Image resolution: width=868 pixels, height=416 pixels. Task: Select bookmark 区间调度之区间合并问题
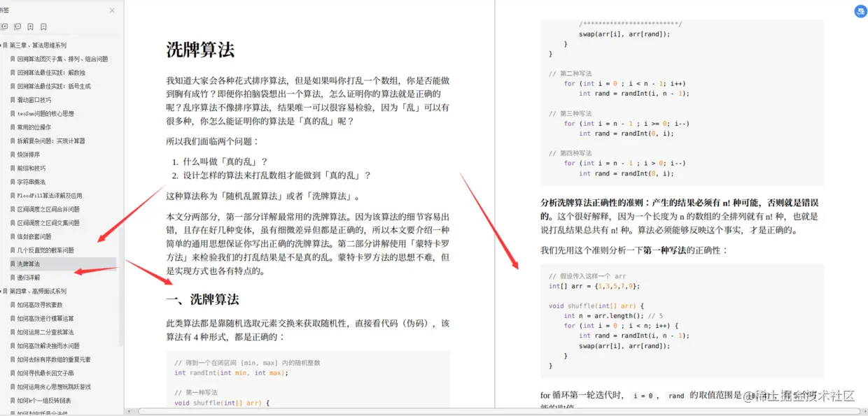48,209
